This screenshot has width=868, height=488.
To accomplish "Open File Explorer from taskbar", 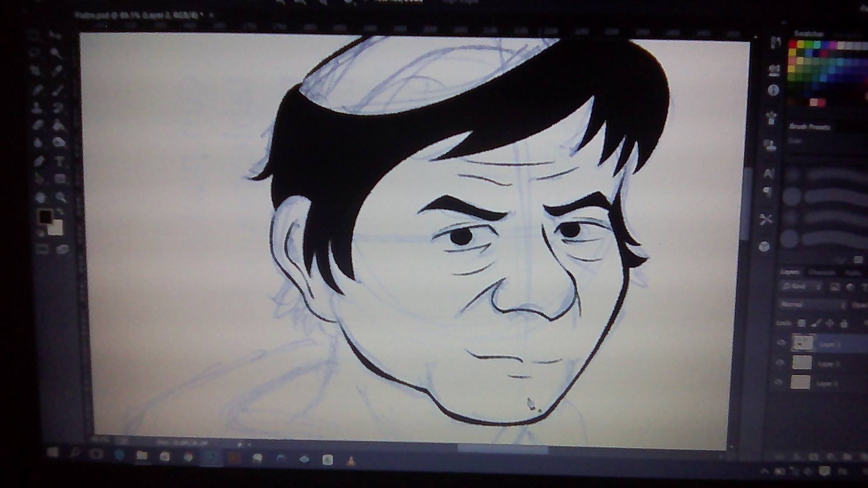I will click(142, 456).
